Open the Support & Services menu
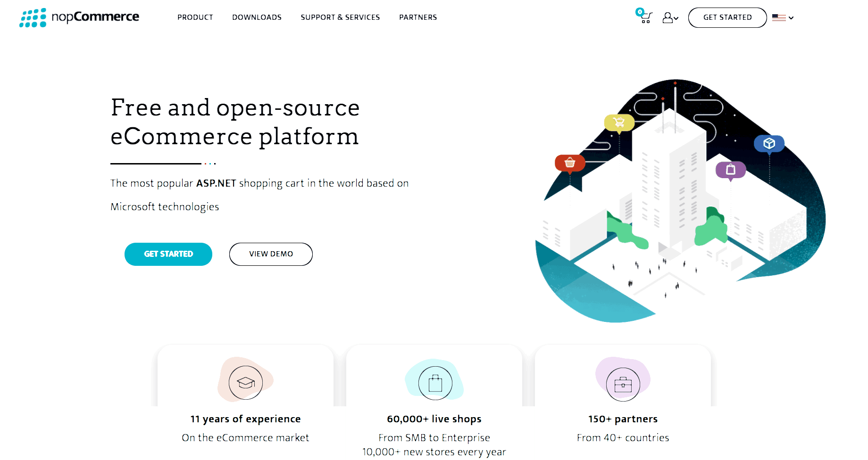868x460 pixels. click(340, 17)
